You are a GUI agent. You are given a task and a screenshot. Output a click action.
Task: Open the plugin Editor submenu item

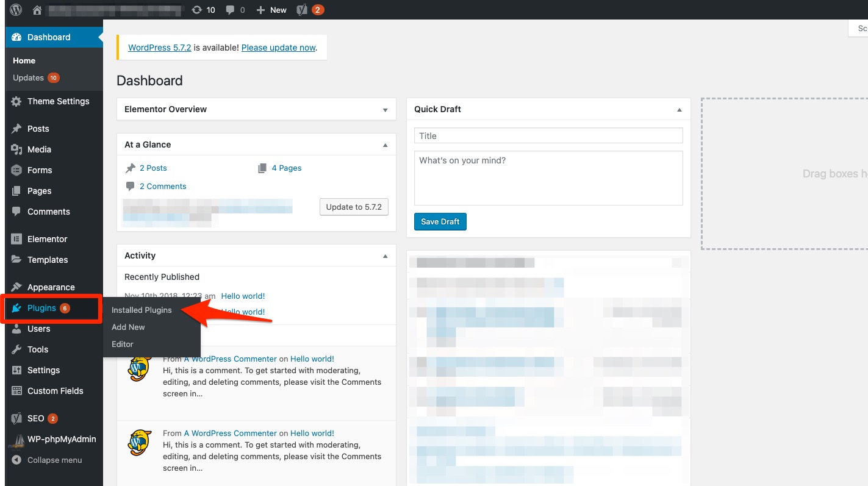pyautogui.click(x=122, y=344)
